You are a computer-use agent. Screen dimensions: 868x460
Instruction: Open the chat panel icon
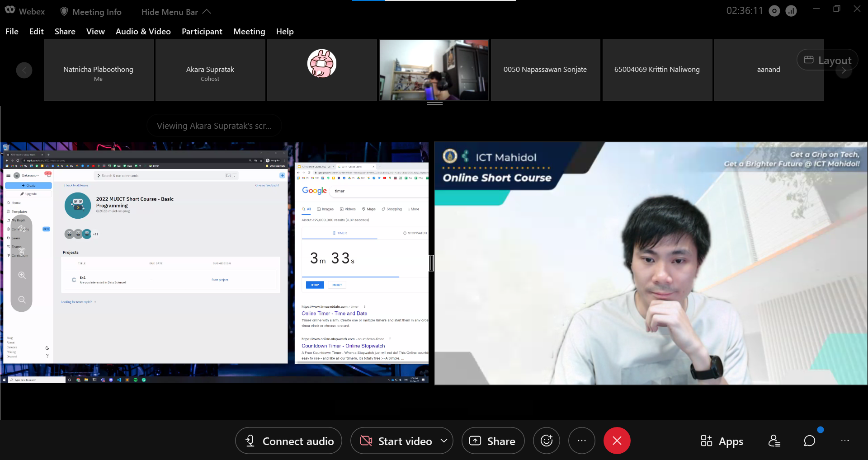809,441
